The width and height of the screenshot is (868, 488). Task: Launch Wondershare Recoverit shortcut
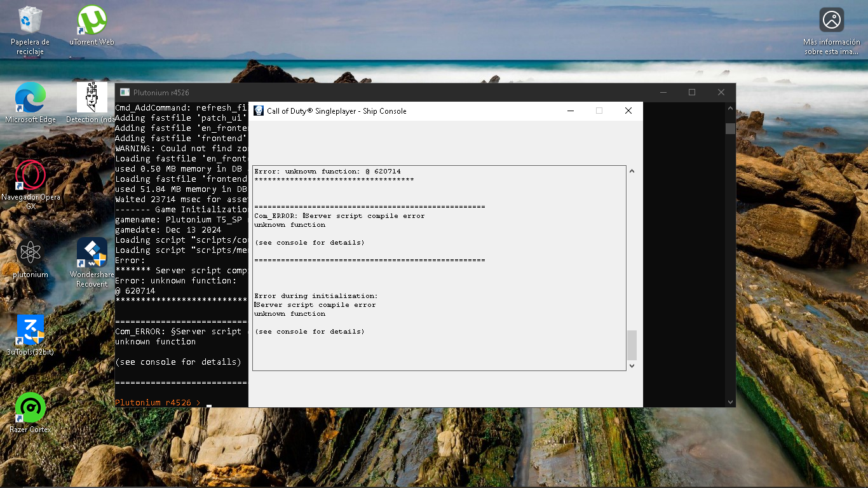tap(92, 262)
